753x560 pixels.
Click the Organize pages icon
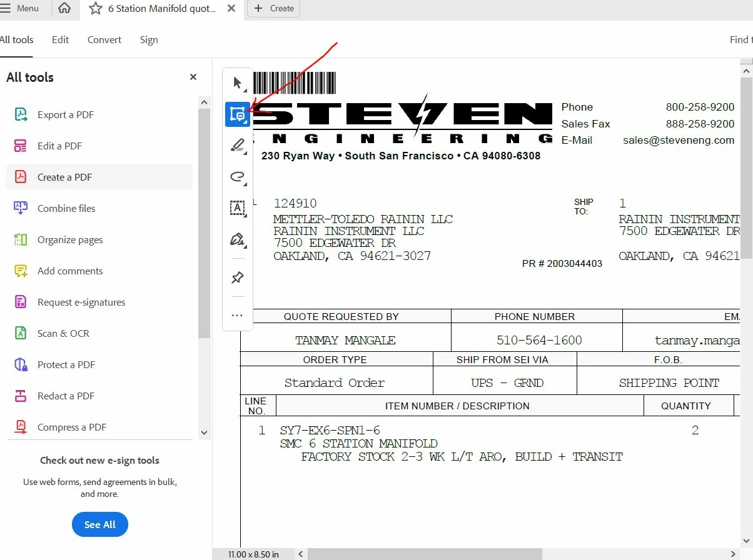(x=21, y=239)
